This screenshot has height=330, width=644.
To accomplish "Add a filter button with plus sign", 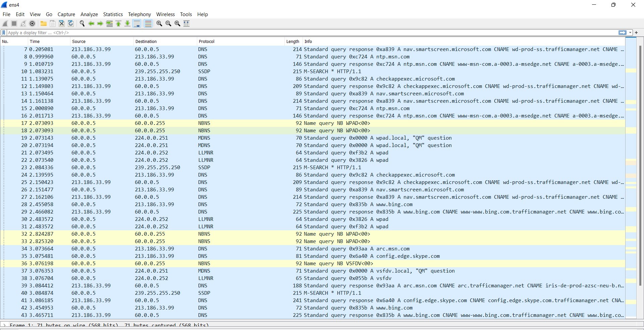I will pyautogui.click(x=636, y=33).
